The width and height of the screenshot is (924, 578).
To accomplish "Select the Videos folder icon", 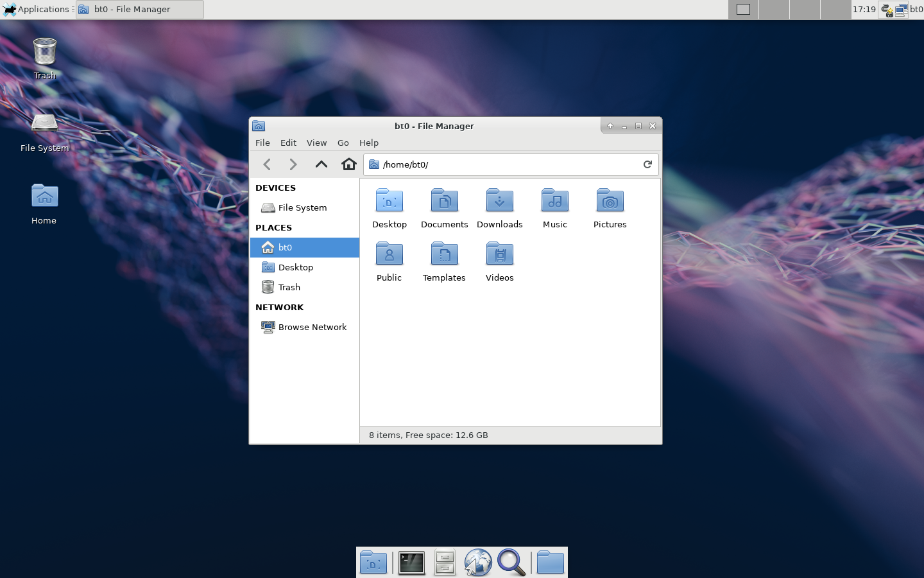I will 499,254.
